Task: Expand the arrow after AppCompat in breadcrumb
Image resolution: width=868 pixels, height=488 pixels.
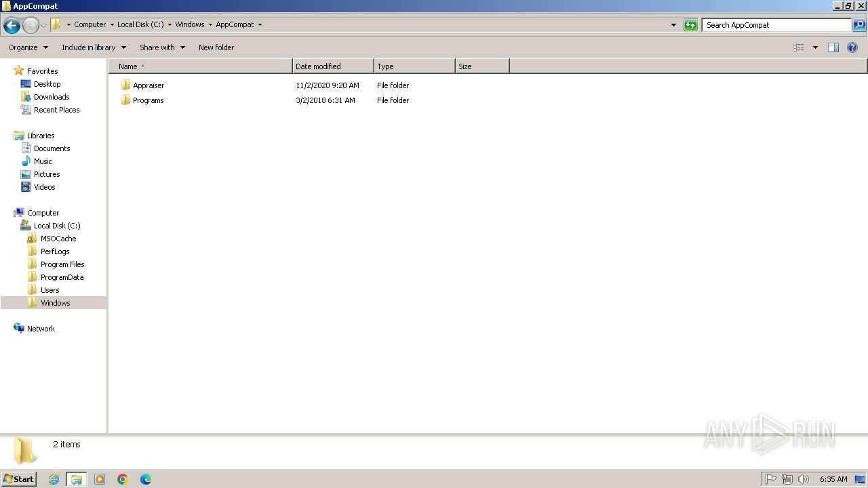Action: pyautogui.click(x=260, y=24)
